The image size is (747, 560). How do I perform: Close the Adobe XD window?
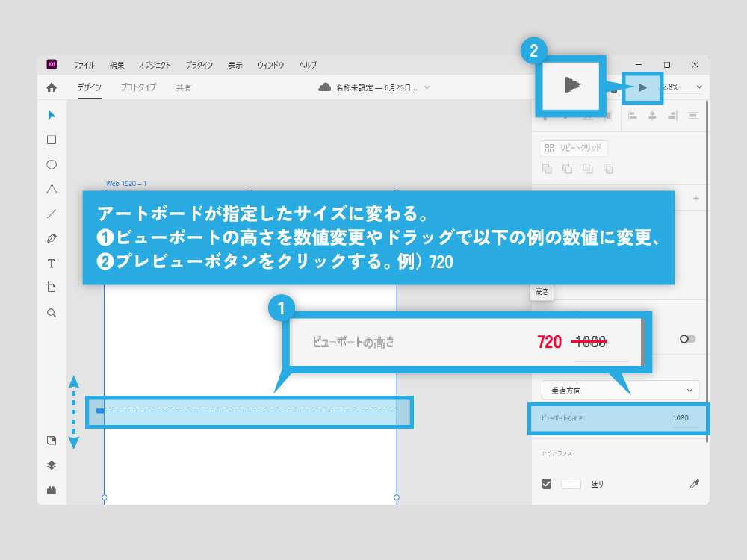(x=695, y=65)
